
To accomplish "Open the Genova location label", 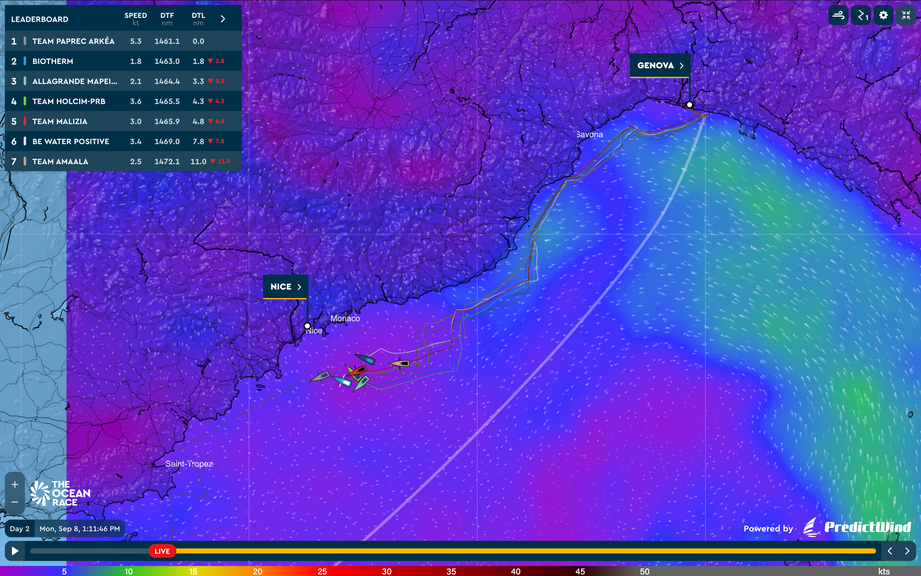I will [x=660, y=66].
